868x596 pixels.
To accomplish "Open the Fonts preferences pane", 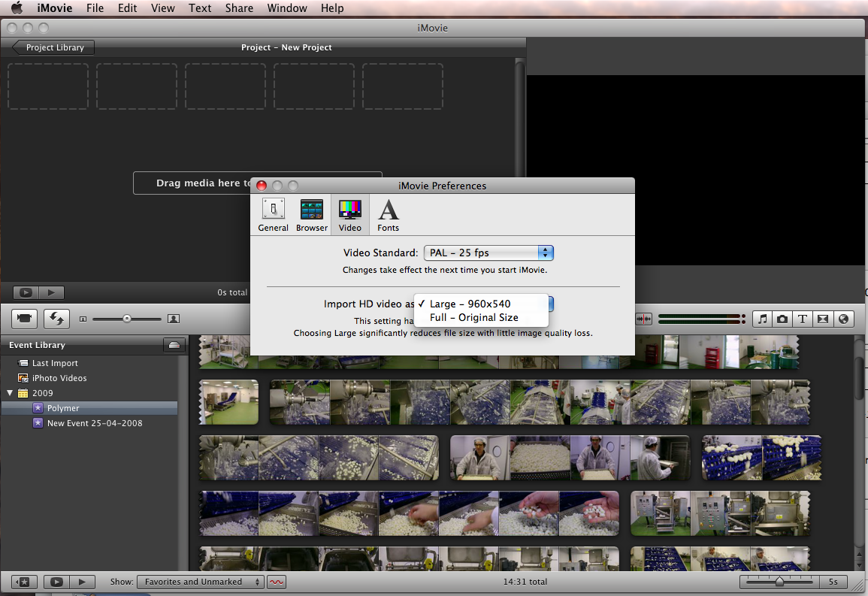I will point(388,215).
